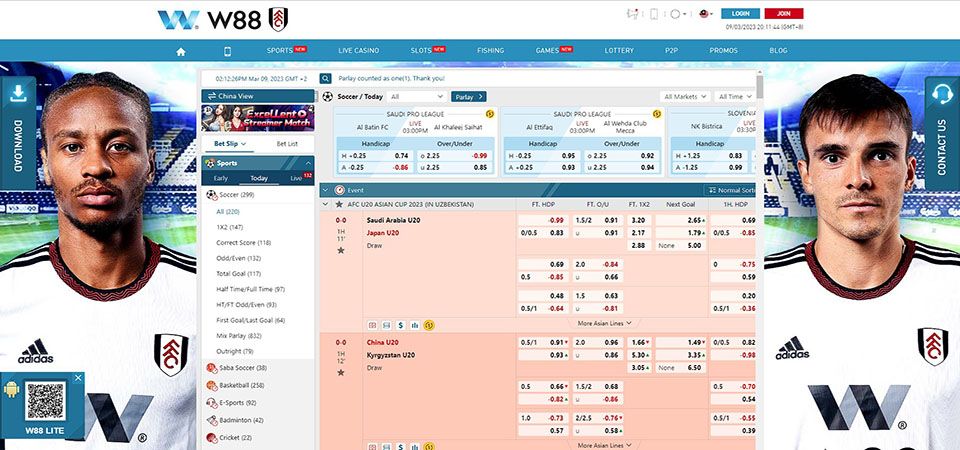Viewport: 960px width, 450px height.
Task: Switch to the Early tab
Action: pyautogui.click(x=220, y=179)
